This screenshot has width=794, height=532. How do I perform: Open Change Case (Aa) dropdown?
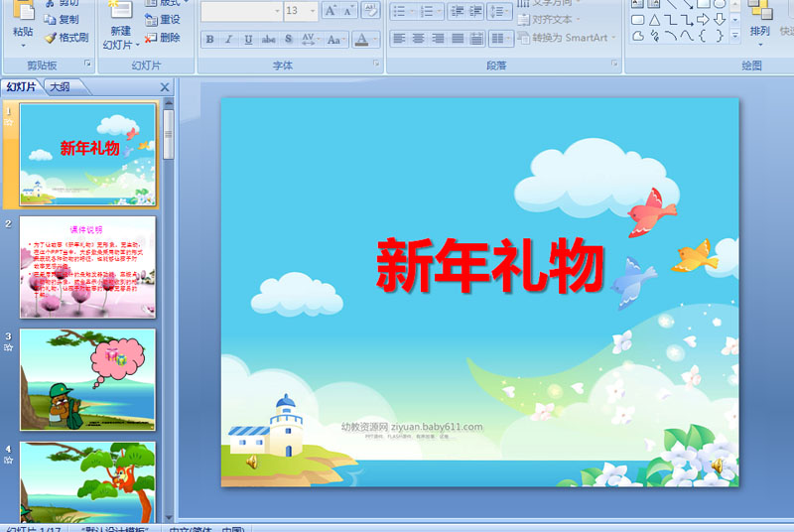click(x=335, y=39)
